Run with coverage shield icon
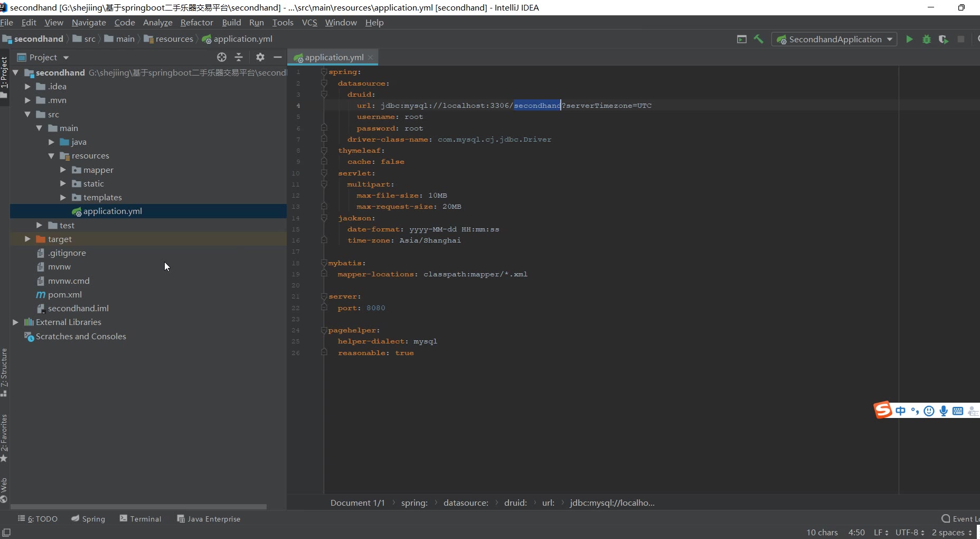The width and height of the screenshot is (980, 539). pyautogui.click(x=943, y=39)
